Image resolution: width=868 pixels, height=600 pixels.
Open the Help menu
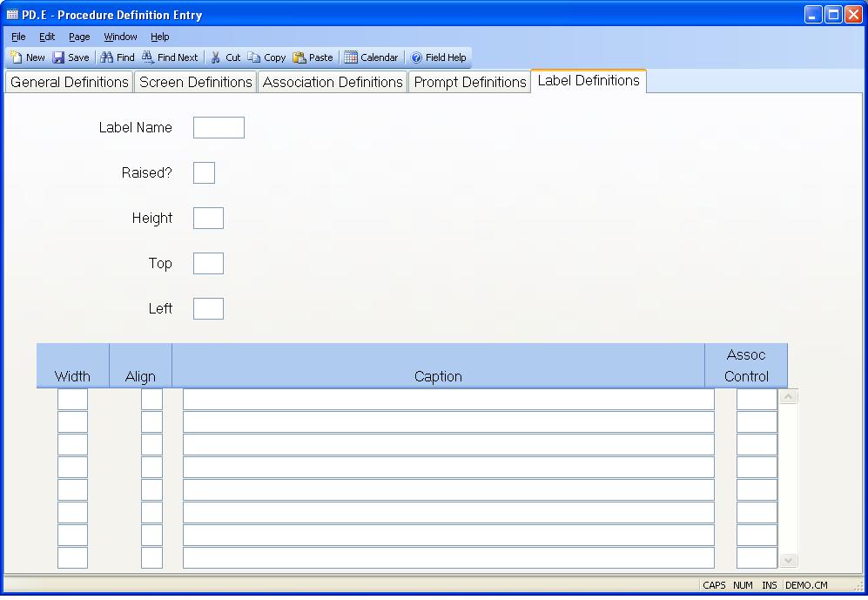[159, 37]
